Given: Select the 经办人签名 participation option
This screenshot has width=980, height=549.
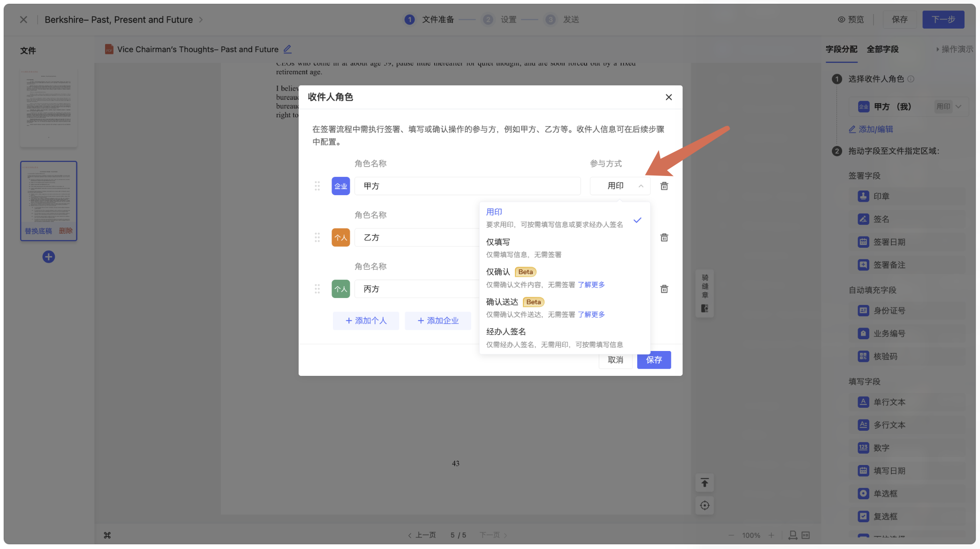Looking at the screenshot, I should [505, 332].
